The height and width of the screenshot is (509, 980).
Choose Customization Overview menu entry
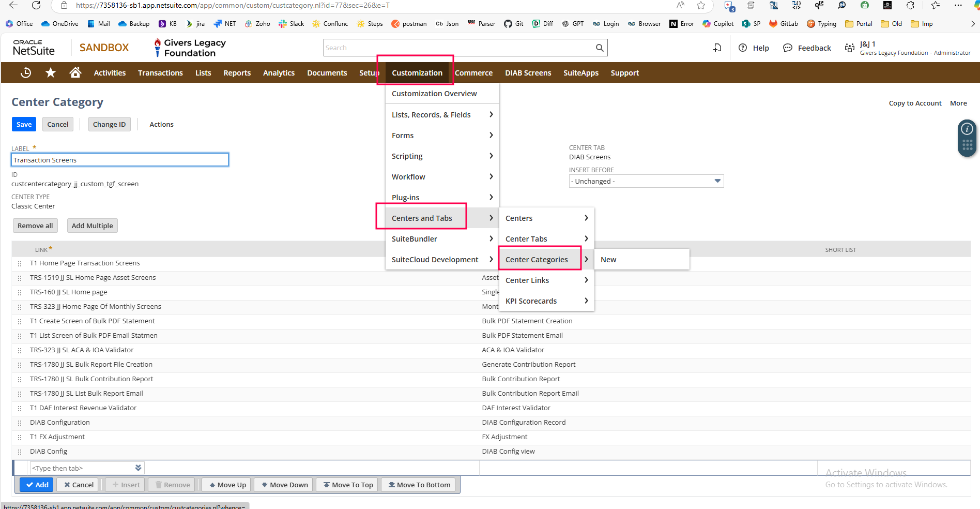pos(434,94)
